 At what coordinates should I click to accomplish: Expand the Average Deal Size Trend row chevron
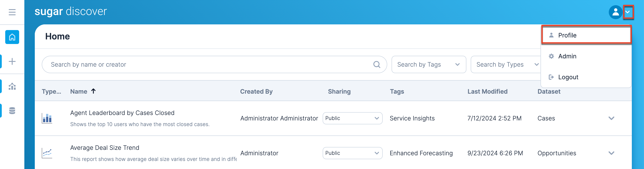611,153
